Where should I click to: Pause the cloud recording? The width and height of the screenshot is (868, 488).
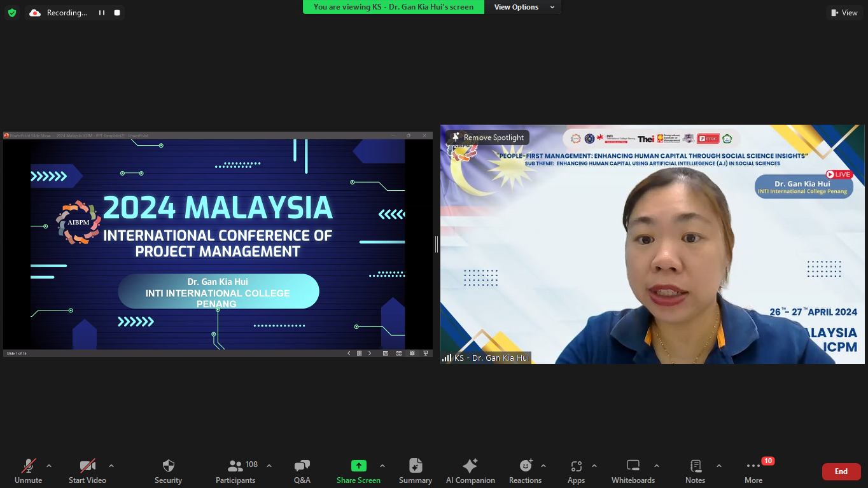click(x=102, y=13)
